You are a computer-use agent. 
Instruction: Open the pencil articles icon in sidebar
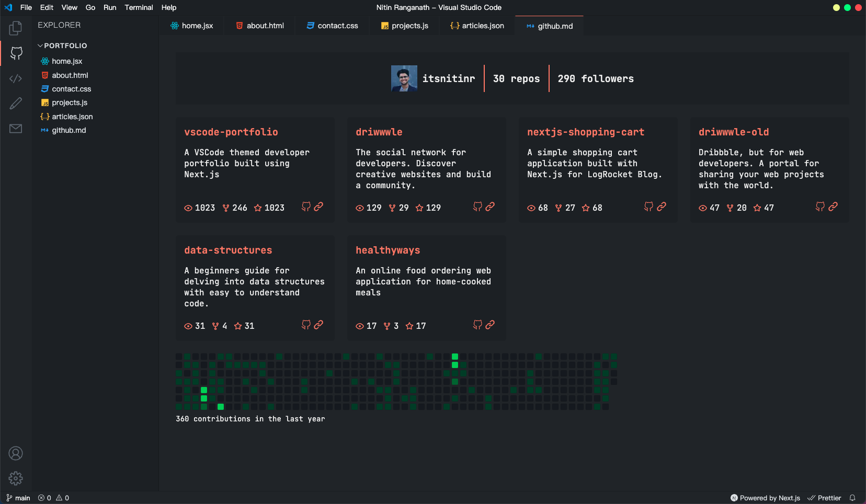16,104
